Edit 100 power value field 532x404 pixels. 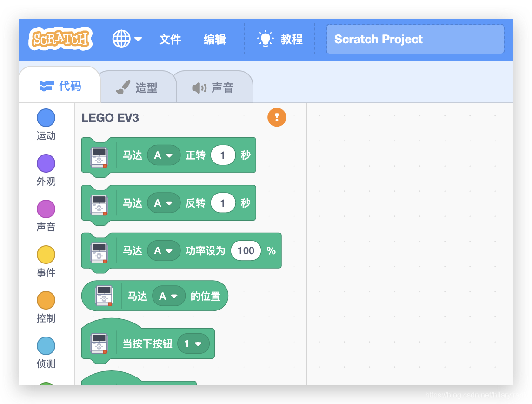(x=246, y=250)
